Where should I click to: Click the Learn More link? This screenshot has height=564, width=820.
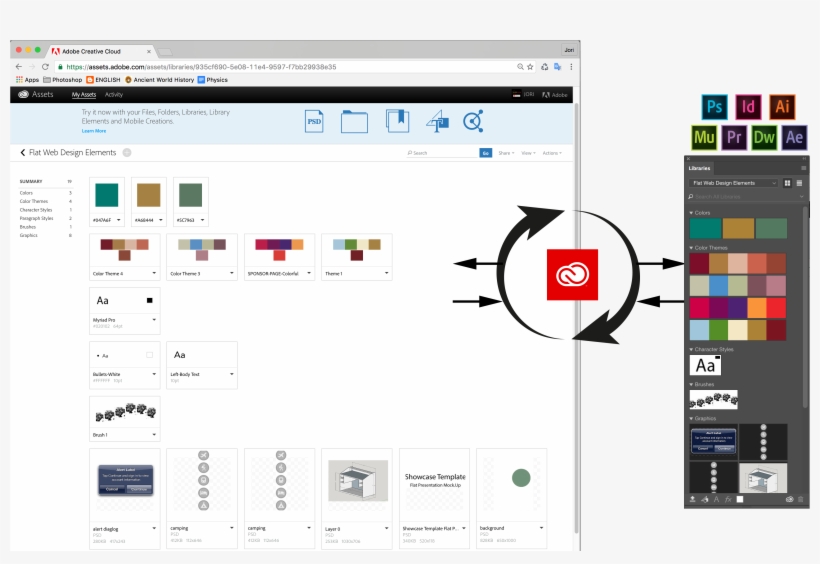94,131
